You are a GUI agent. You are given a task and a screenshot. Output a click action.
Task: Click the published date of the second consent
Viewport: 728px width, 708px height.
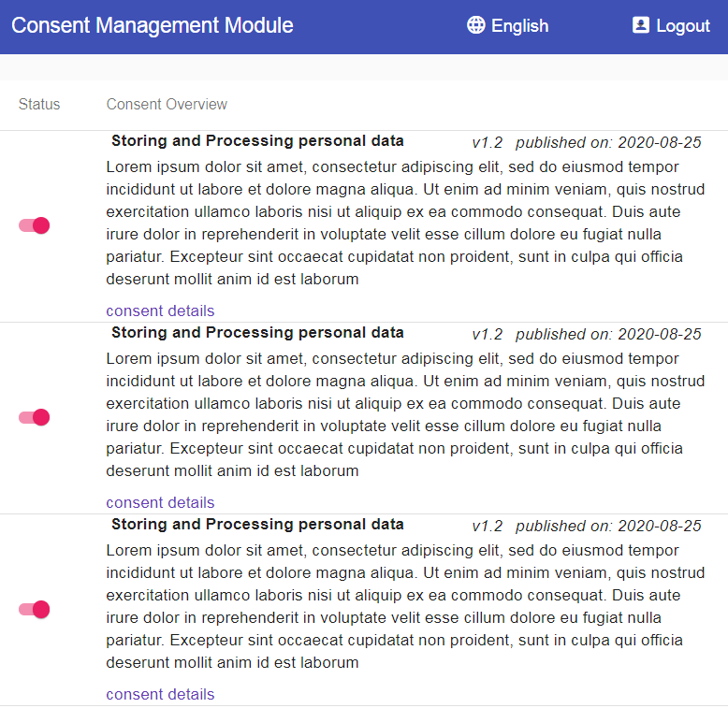608,335
